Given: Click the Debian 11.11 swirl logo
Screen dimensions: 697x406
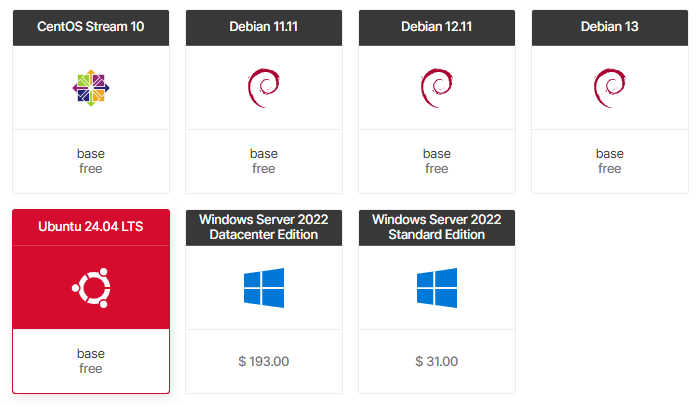Looking at the screenshot, I should (x=263, y=88).
